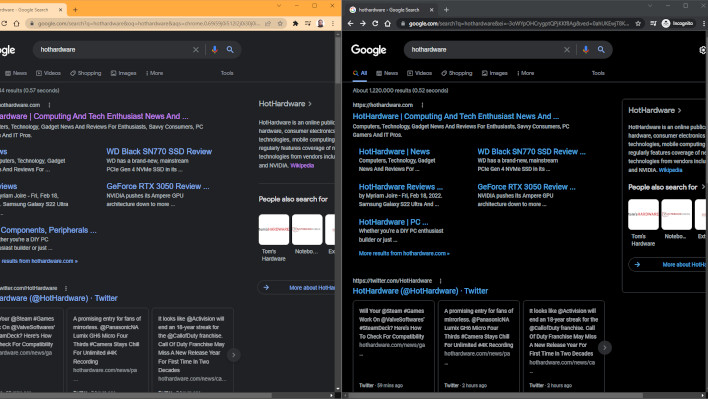
Task: Expand People also search for in right window
Action: (x=666, y=187)
